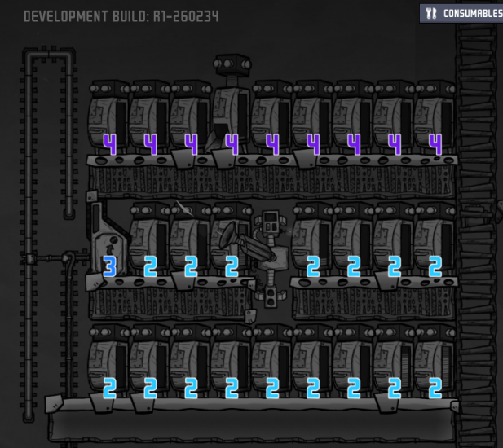Click the rightmost priority 2 in middle row
This screenshot has height=448, width=503.
(x=435, y=266)
